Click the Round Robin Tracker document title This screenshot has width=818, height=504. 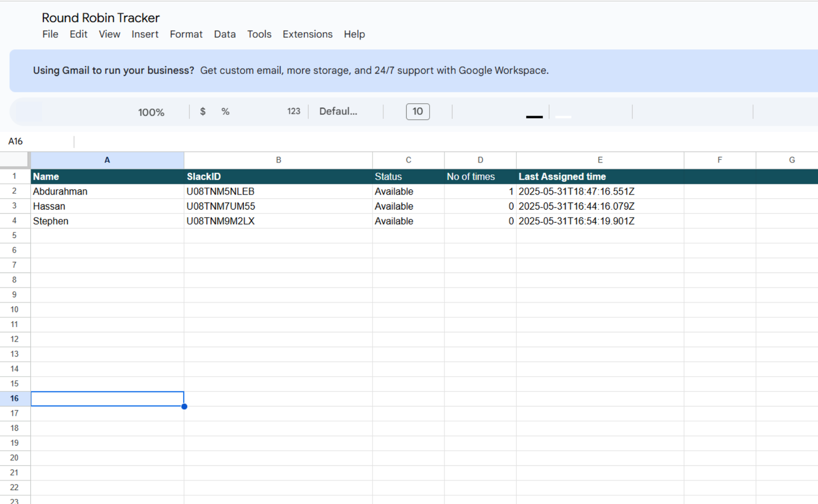tap(101, 18)
